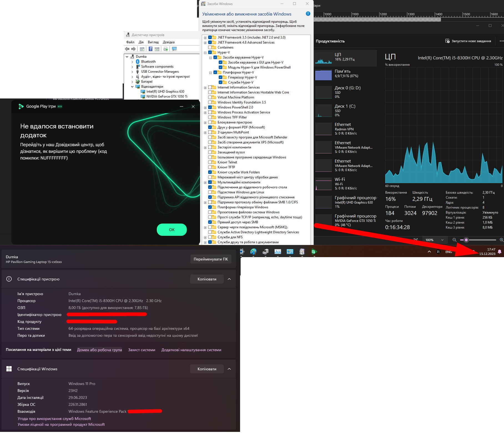This screenshot has height=433, width=504.
Task: Toggle the Containers checkbox
Action: [210, 47]
